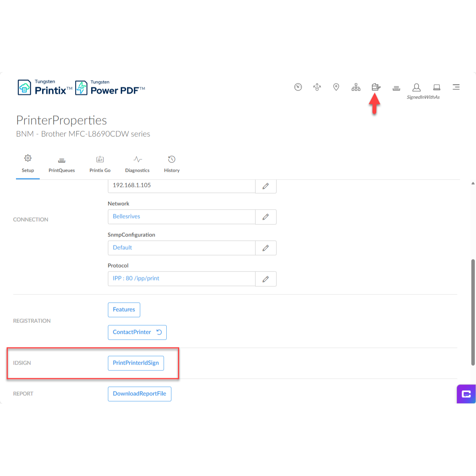The width and height of the screenshot is (476, 476).
Task: Edit the IP address 192.168.1.105 field
Action: 266,186
